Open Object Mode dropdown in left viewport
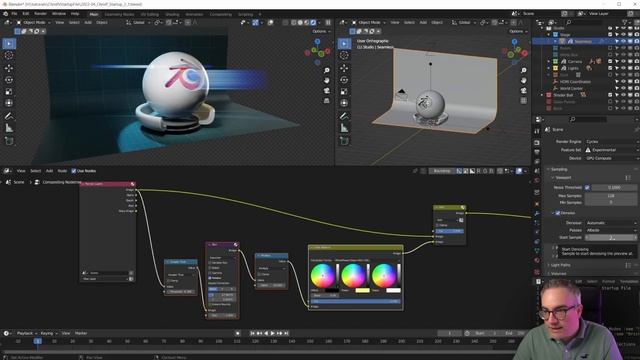Screen dimensions: 640x360 point(33,22)
